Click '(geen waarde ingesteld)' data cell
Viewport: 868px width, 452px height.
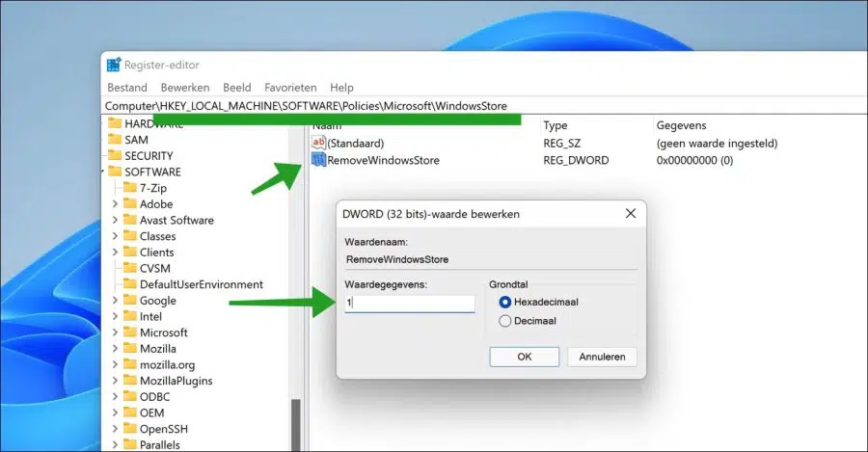coord(717,144)
